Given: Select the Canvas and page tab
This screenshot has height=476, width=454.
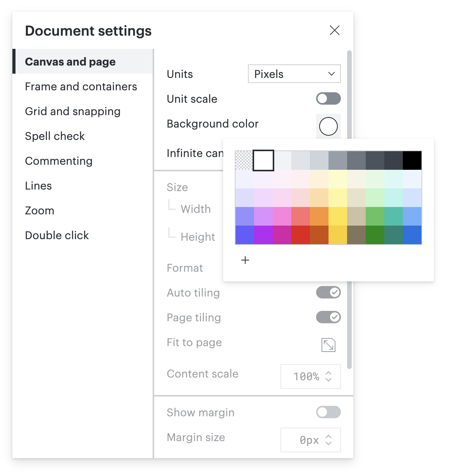Looking at the screenshot, I should (83, 61).
